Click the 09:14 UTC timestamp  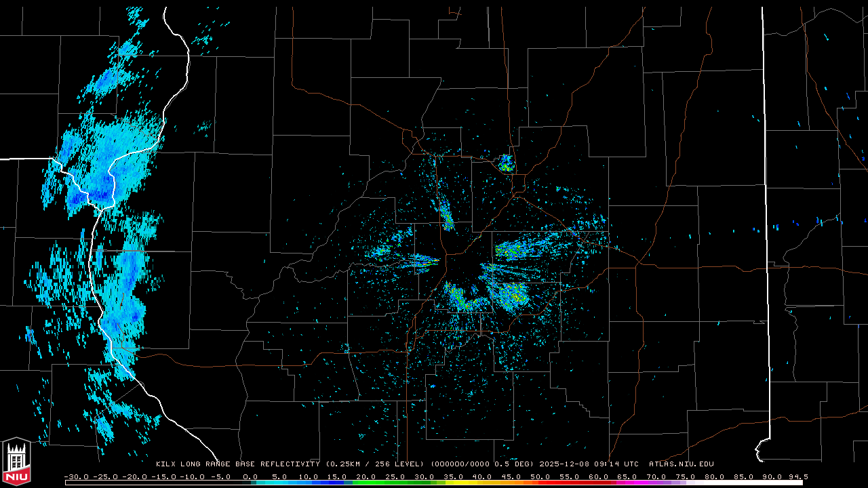pyautogui.click(x=614, y=464)
